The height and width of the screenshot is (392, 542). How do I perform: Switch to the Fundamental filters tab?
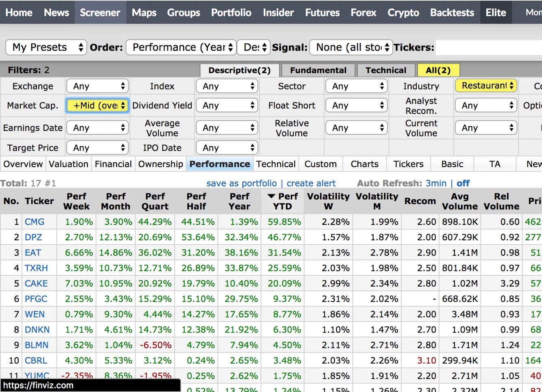point(318,70)
